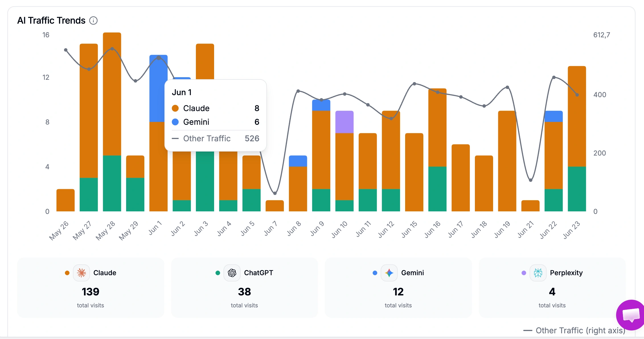Click the '16' left axis label
Viewport: 644px width, 339px height.
click(x=46, y=35)
